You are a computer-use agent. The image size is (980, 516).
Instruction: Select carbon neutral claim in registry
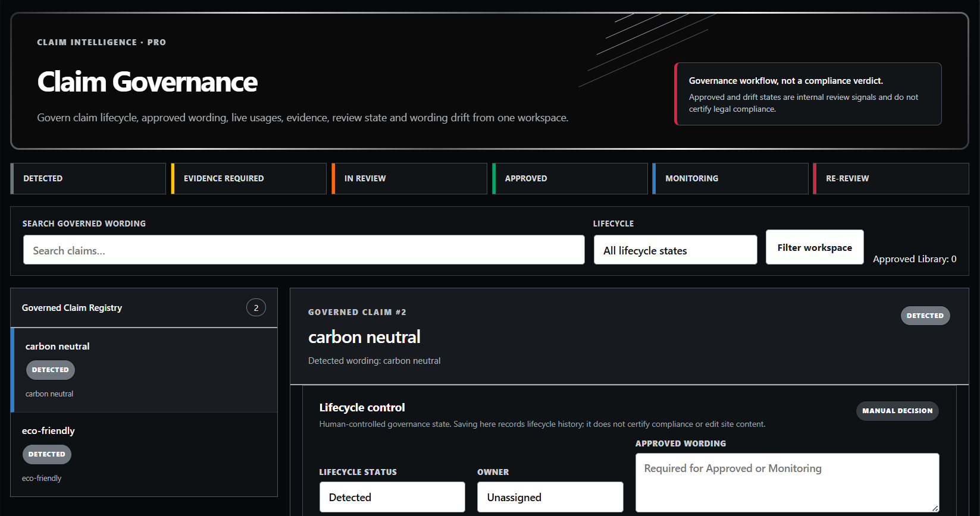click(144, 370)
